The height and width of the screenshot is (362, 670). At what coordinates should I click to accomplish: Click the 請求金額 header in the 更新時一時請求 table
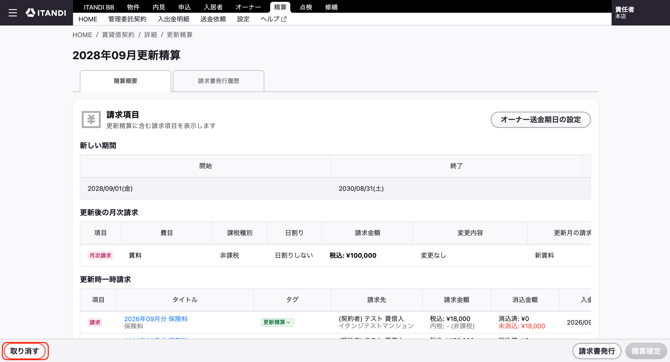click(x=456, y=300)
